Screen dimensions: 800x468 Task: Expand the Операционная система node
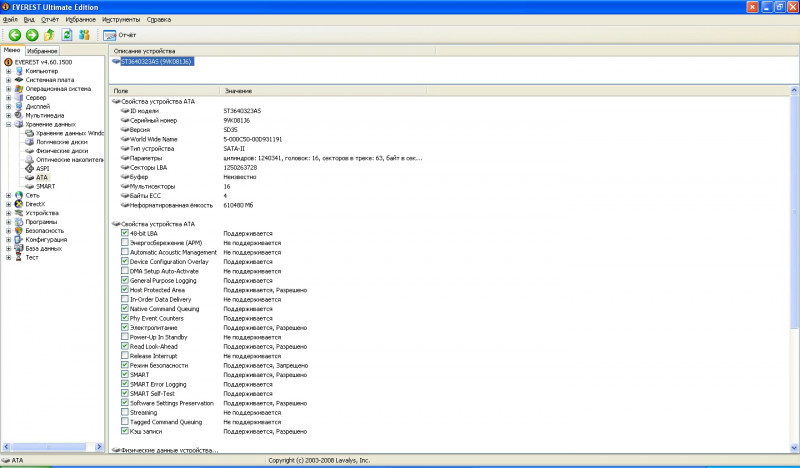point(8,89)
